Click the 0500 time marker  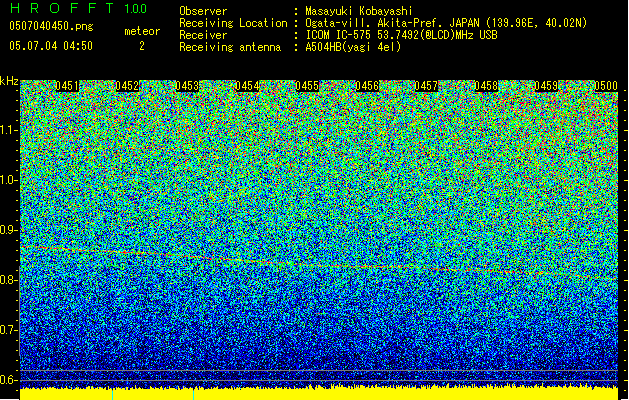[606, 86]
